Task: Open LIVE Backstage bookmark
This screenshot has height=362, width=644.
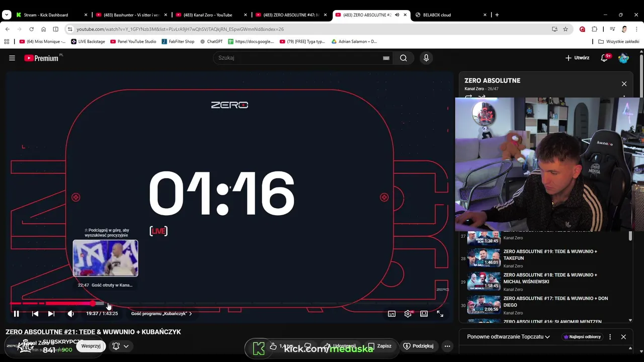Action: tap(88, 42)
